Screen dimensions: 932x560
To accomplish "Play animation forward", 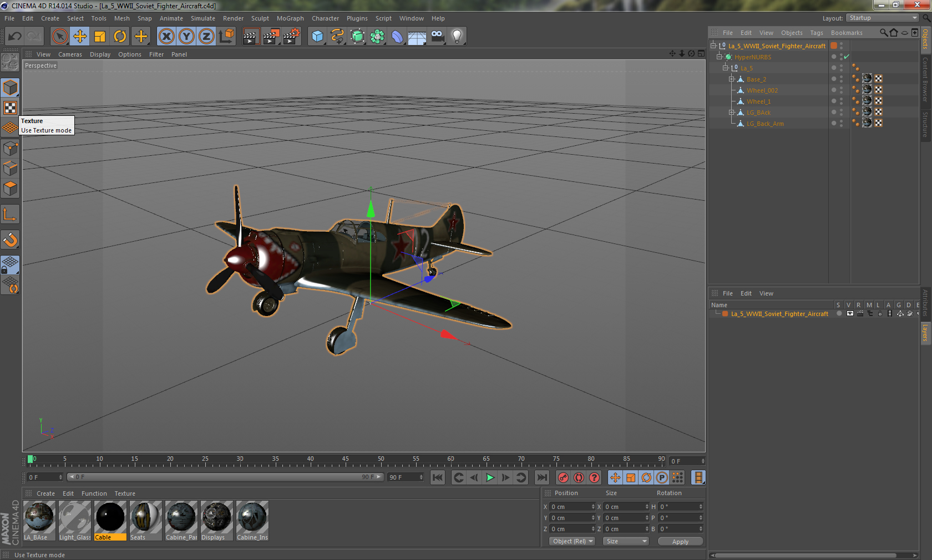I will pos(490,477).
